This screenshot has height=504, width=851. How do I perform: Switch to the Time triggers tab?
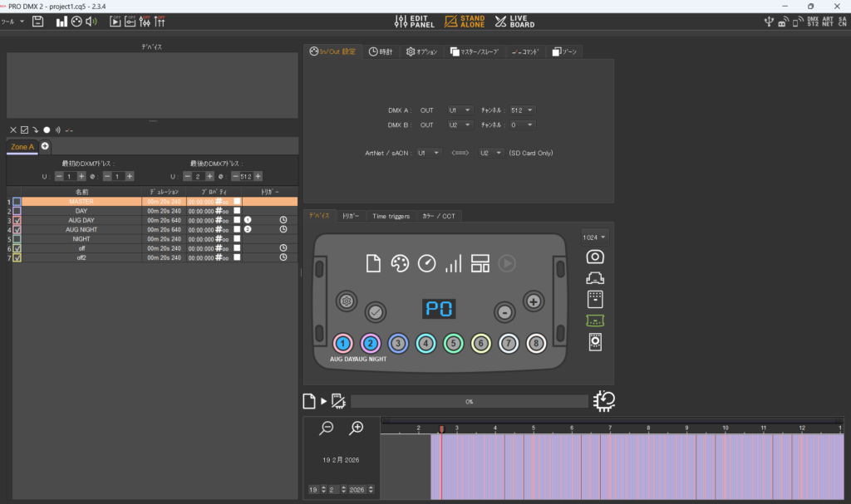(390, 216)
